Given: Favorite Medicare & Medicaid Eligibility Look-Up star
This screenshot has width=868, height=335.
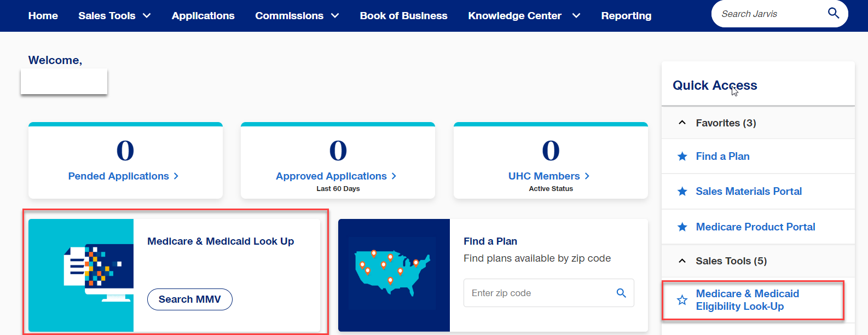Looking at the screenshot, I should (x=682, y=300).
